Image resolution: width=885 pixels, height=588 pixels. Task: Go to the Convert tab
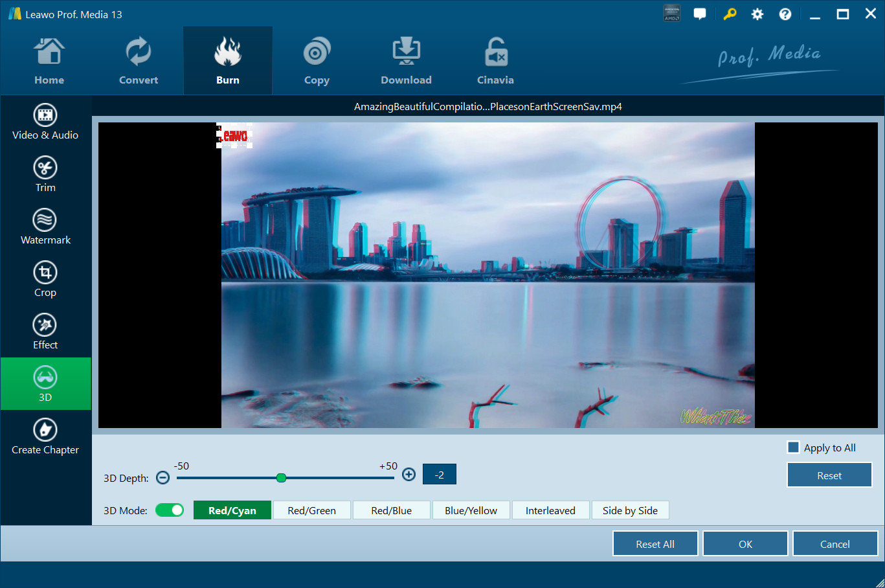[x=139, y=62]
